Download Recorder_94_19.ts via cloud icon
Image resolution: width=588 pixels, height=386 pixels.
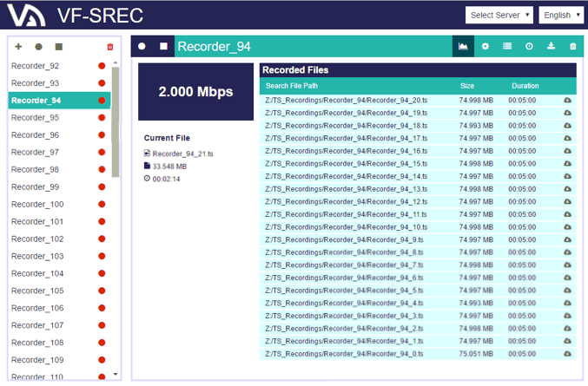(567, 113)
